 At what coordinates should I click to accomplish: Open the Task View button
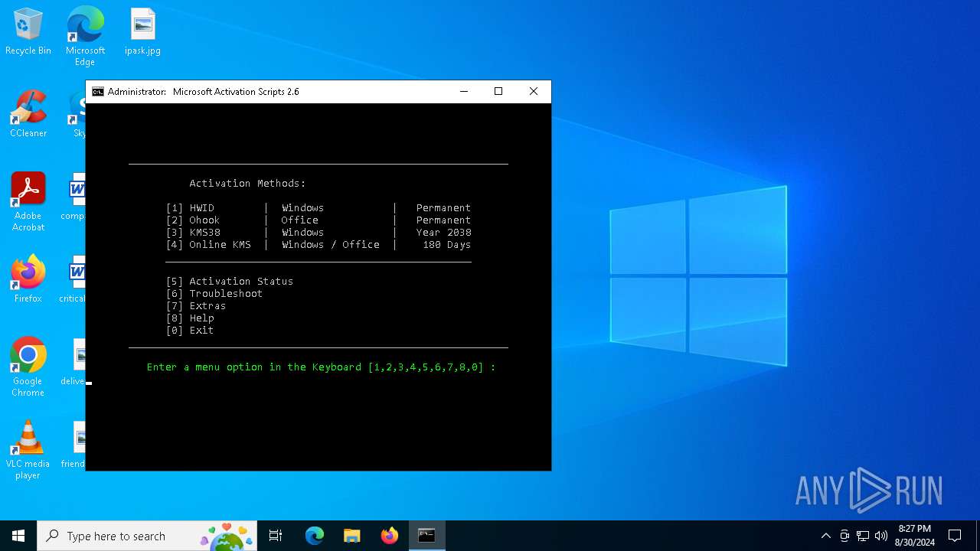276,536
